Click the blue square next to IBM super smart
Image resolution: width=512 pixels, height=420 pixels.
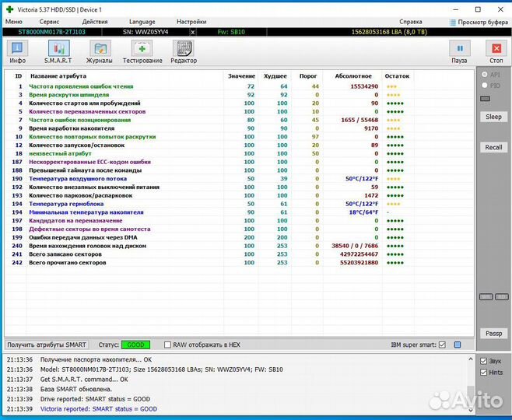[458, 345]
